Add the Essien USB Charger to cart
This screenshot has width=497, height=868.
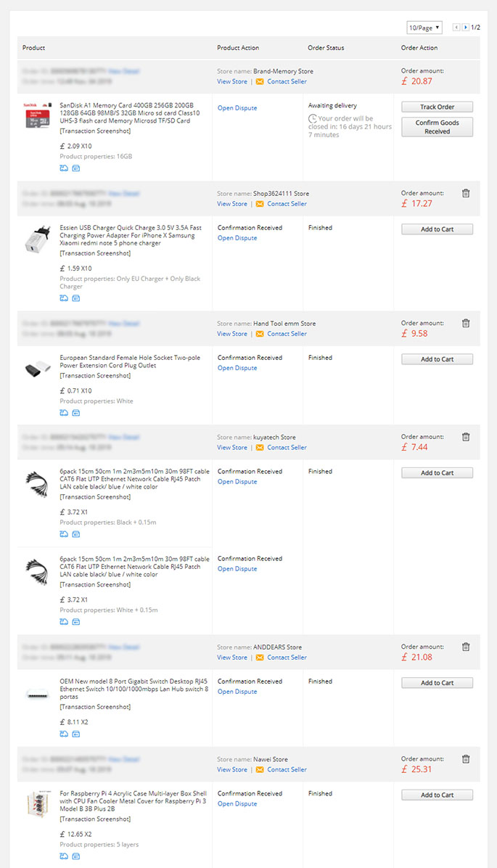tap(436, 229)
